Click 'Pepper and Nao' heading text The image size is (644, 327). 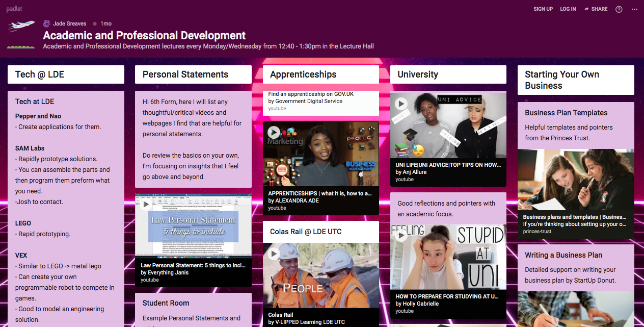click(x=38, y=116)
